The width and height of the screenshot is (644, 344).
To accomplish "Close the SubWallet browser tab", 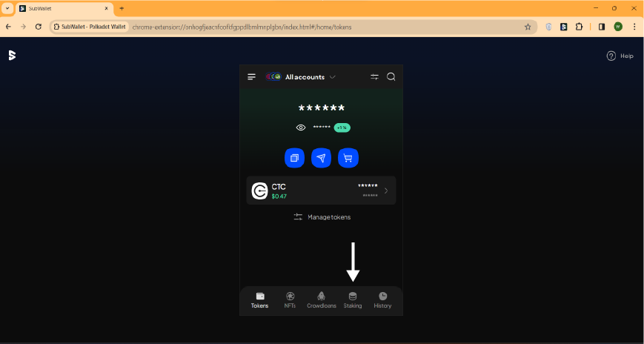I will click(x=107, y=8).
